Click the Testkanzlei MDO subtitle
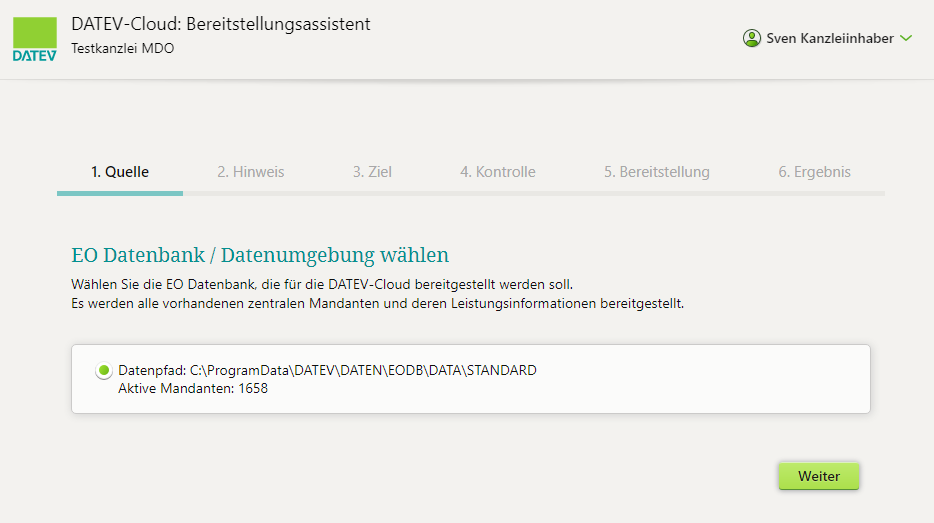This screenshot has width=934, height=523. pyautogui.click(x=123, y=48)
